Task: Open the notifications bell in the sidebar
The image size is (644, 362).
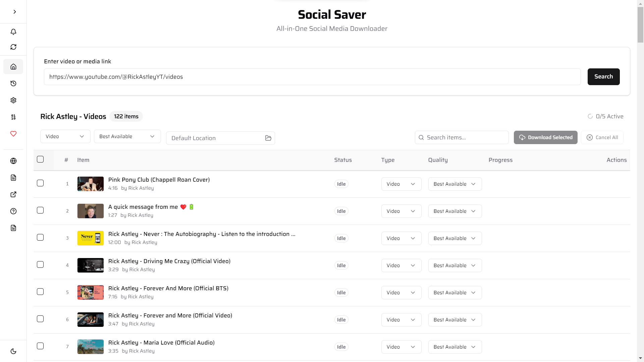Action: click(13, 32)
